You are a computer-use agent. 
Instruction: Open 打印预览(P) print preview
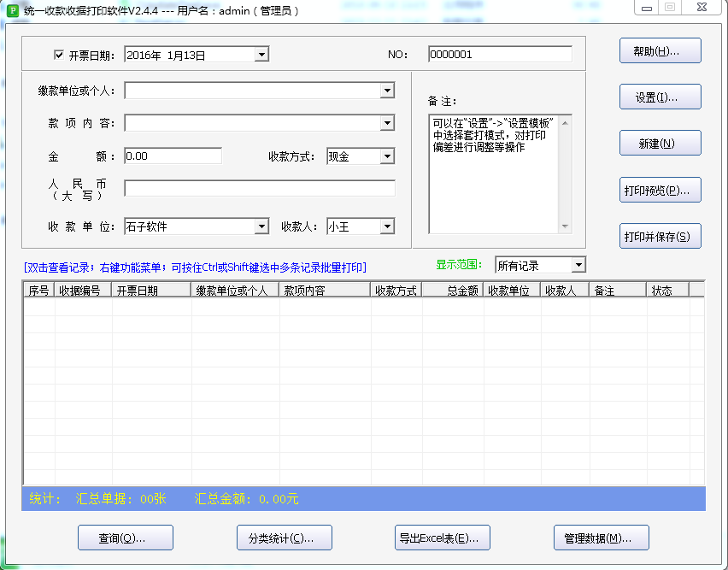tap(660, 190)
